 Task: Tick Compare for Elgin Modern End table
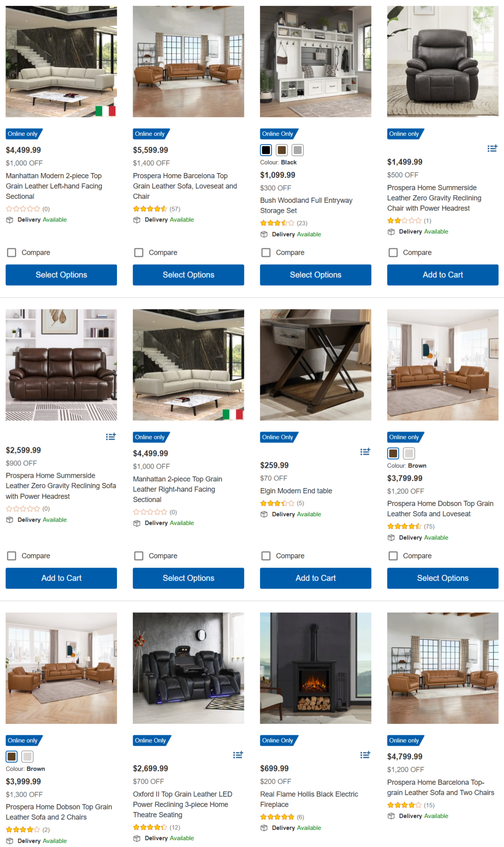[x=266, y=556]
